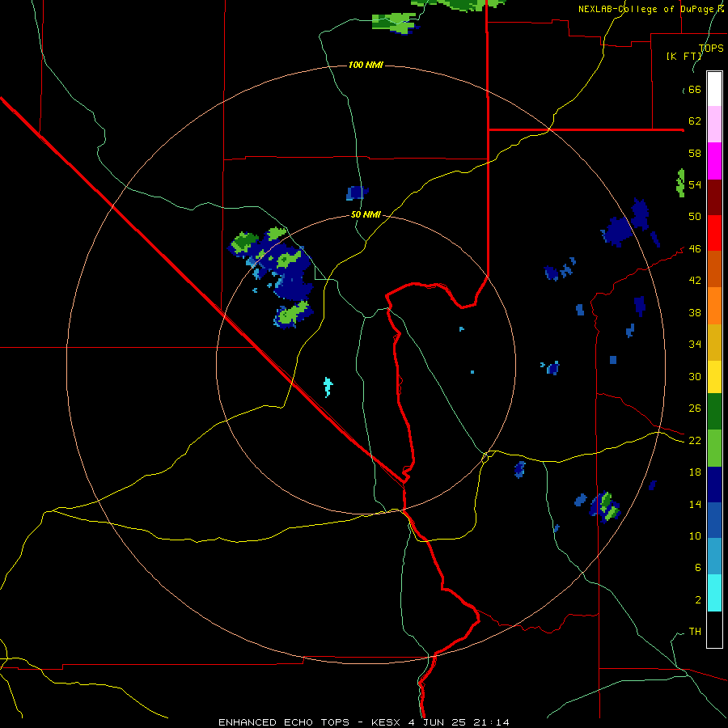Click the 4 JUN 25 date text

(438, 722)
